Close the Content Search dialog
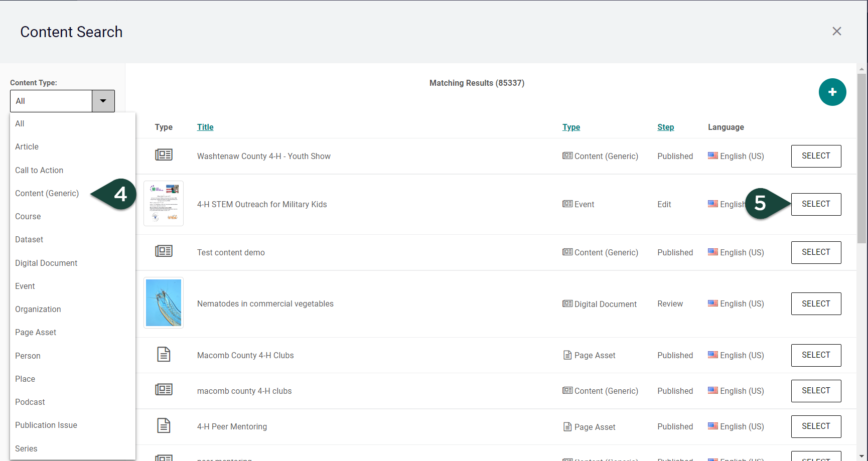 [x=836, y=31]
